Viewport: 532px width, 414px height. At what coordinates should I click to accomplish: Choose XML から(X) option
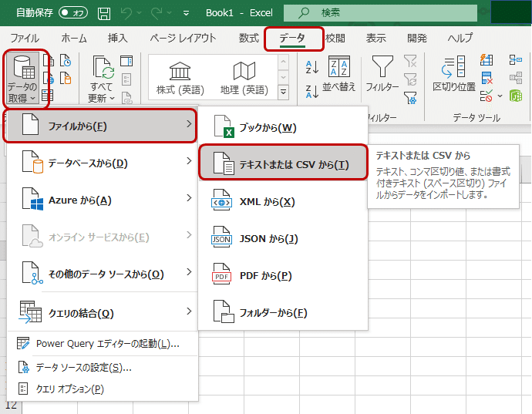coord(283,201)
